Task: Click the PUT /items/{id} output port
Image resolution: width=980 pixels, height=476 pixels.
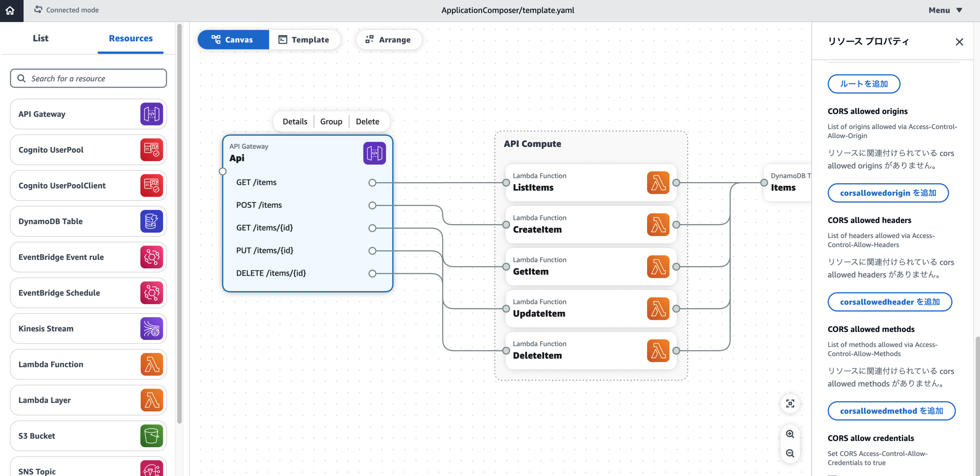Action: (x=372, y=251)
